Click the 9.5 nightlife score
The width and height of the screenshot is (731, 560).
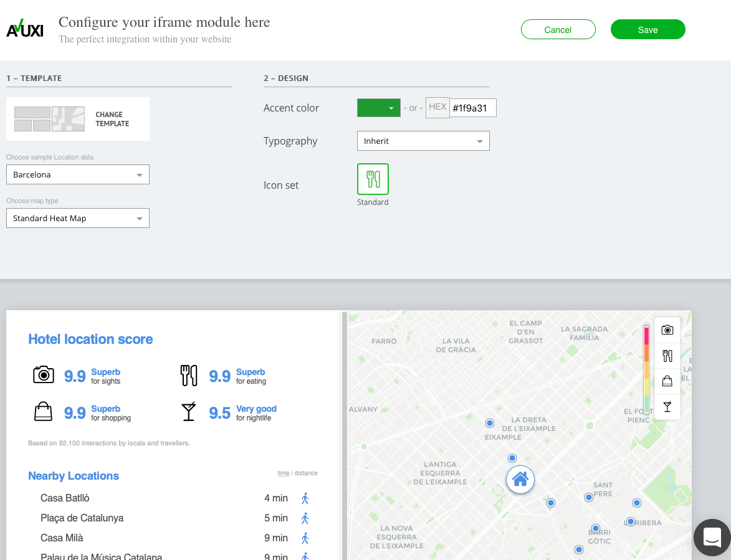point(219,413)
